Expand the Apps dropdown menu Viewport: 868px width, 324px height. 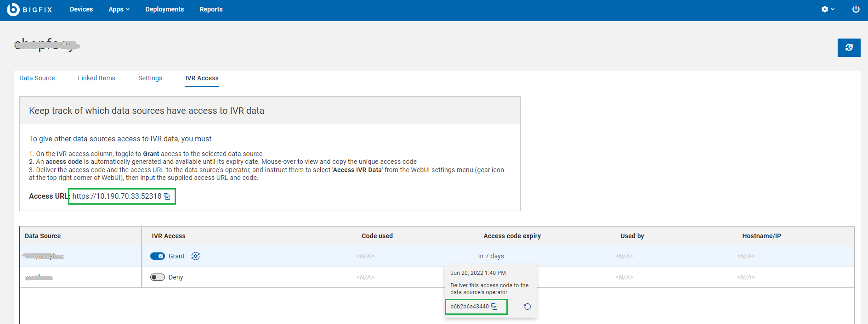pyautogui.click(x=119, y=9)
